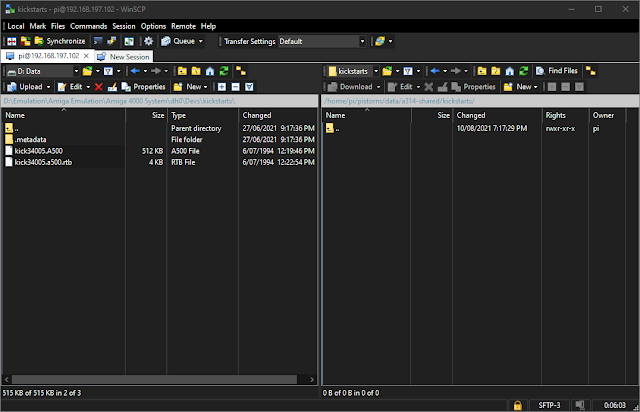
Task: Open the Mark menu
Action: (x=38, y=27)
